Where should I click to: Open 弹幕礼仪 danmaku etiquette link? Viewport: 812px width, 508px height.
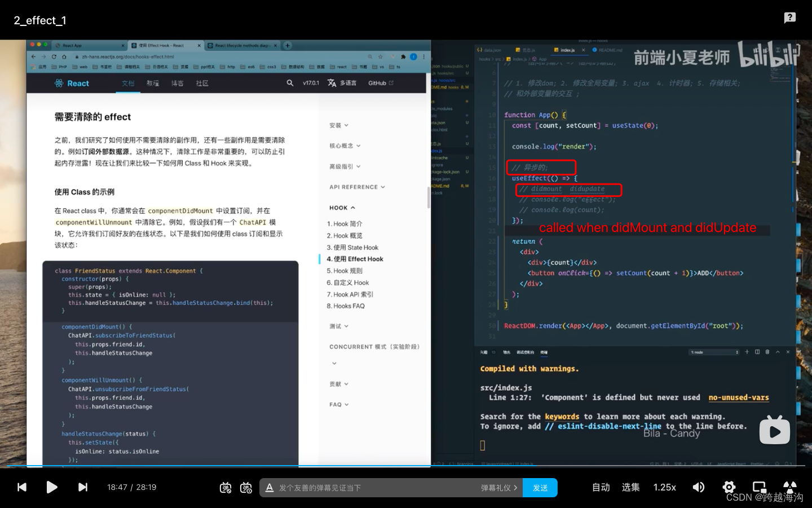coord(499,488)
